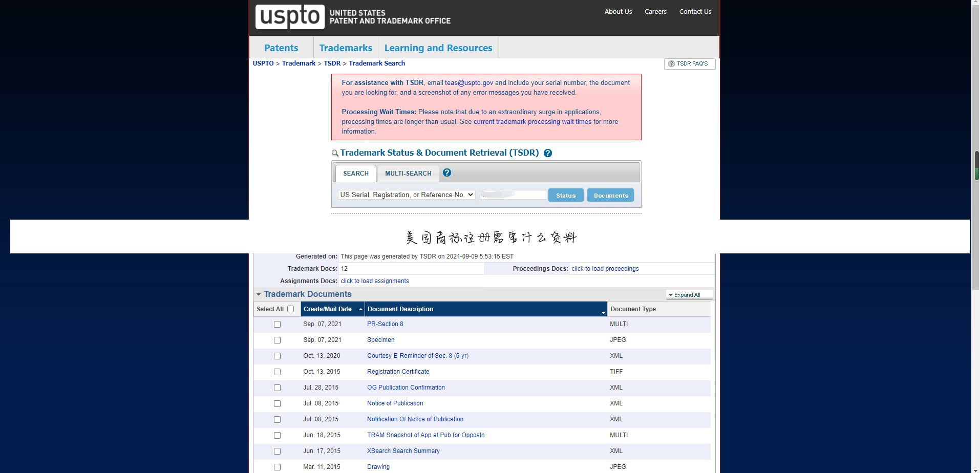Check the PR-Section 8 row checkbox

(x=277, y=324)
